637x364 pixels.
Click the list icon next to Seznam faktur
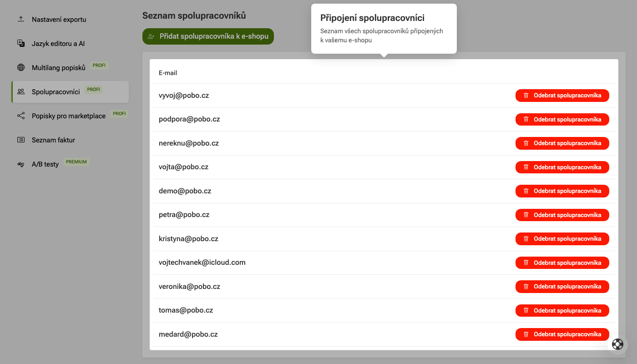[21, 140]
